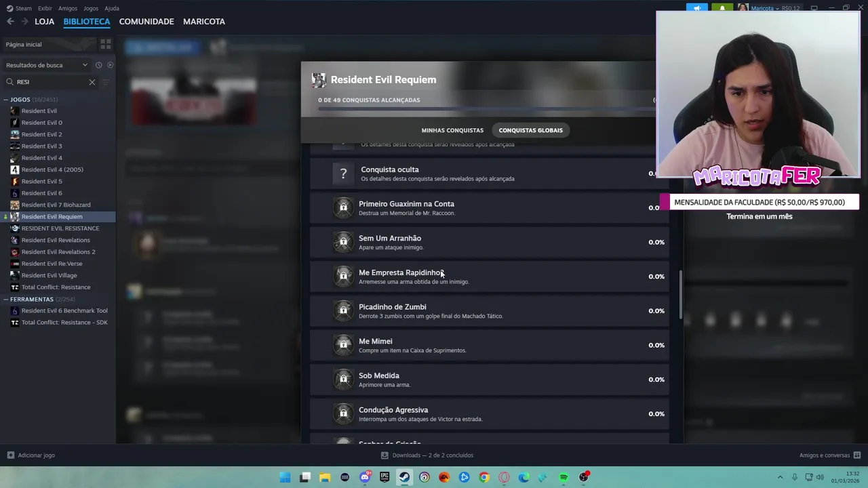Show hidden system tray icons

point(780,477)
